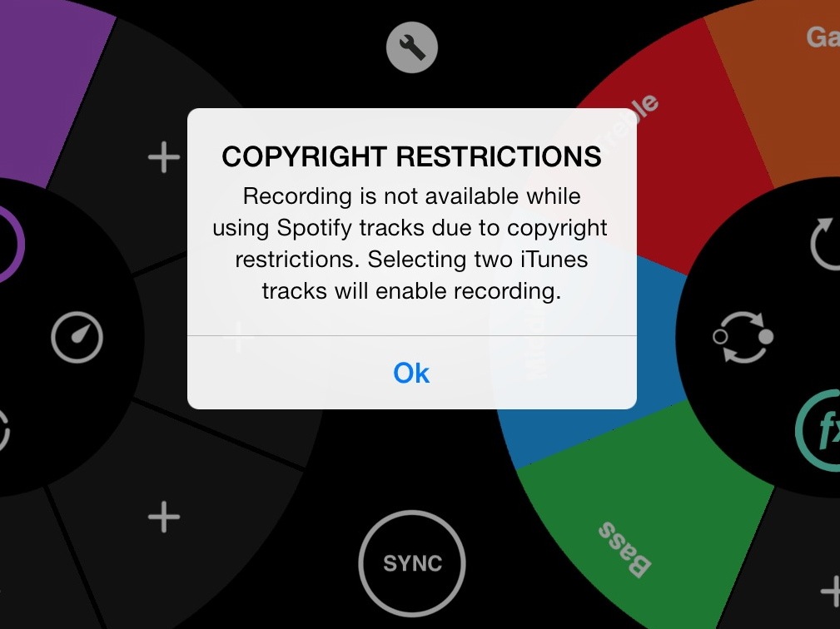Screen dimensions: 840x629
Task: Click the recording not available message text
Action: click(x=412, y=244)
